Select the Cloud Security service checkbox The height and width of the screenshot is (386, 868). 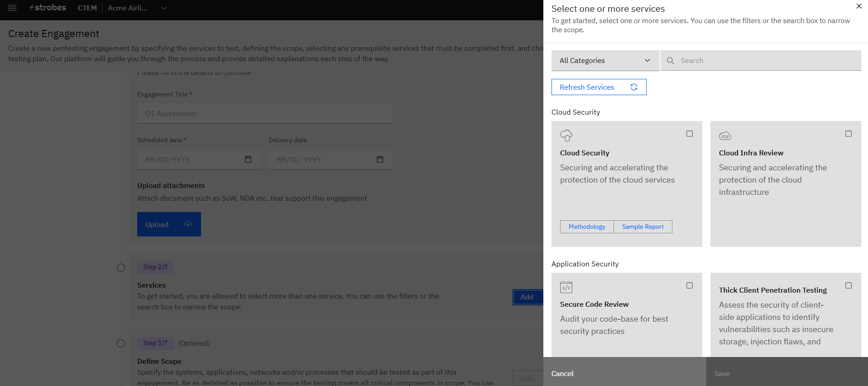690,134
